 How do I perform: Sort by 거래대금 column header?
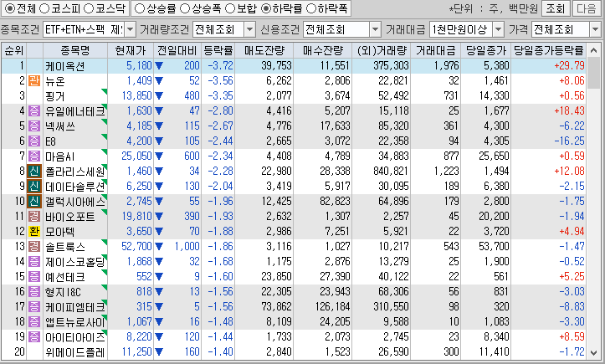coord(436,50)
